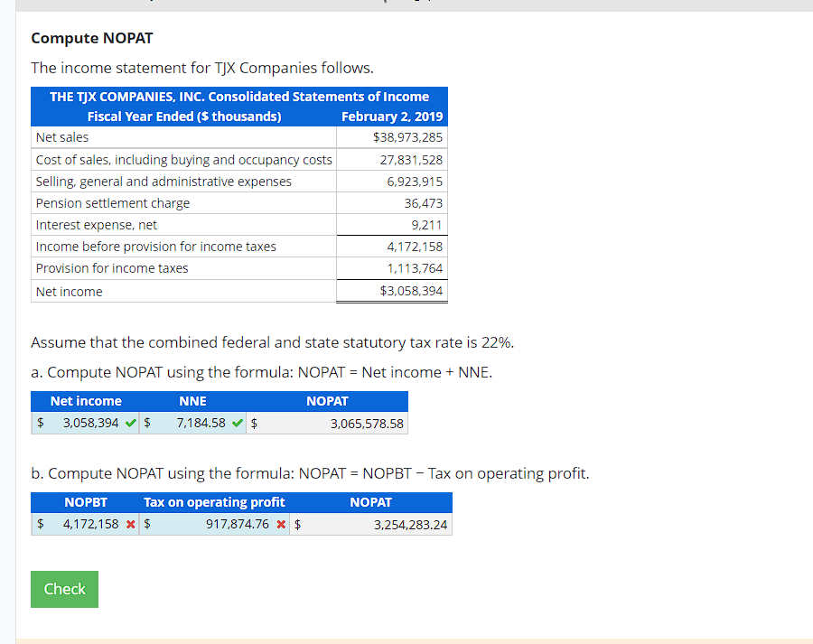Click 'Cost of sales, including buying' row label
813x644 pixels.
[x=183, y=160]
